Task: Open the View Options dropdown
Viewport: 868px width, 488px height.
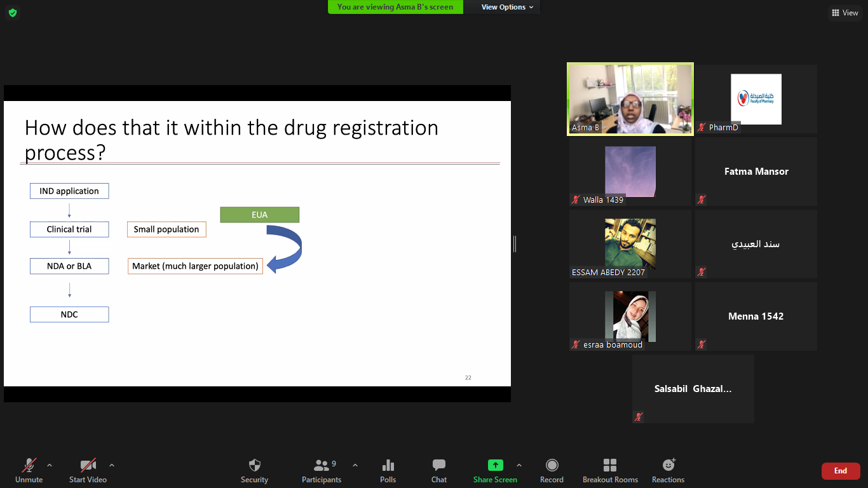Action: coord(506,7)
